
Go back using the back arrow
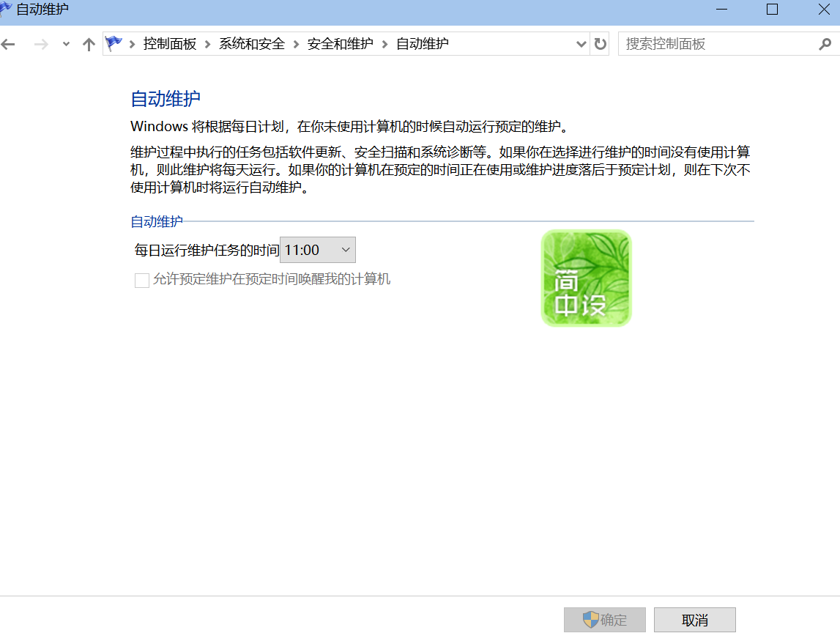click(8, 44)
